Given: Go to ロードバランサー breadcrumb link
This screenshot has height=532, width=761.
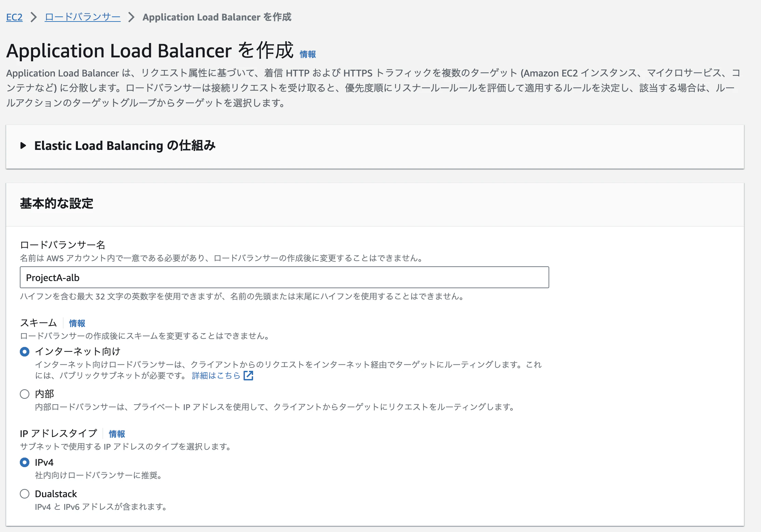Looking at the screenshot, I should pyautogui.click(x=83, y=17).
